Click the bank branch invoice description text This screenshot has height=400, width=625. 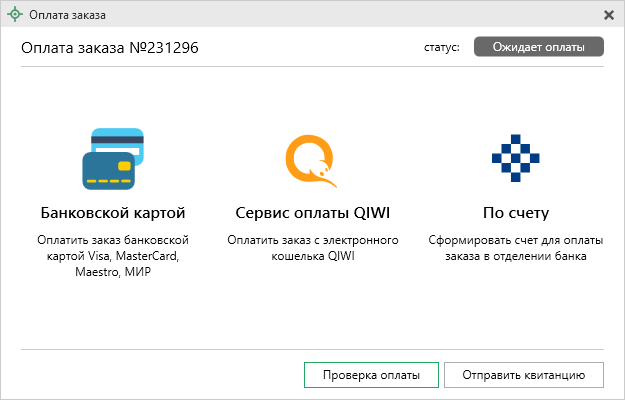tap(515, 249)
